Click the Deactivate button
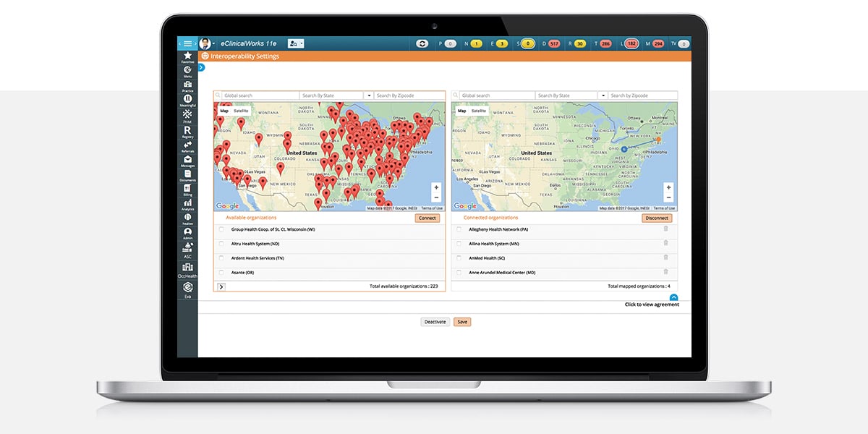This screenshot has height=434, width=868. click(435, 322)
